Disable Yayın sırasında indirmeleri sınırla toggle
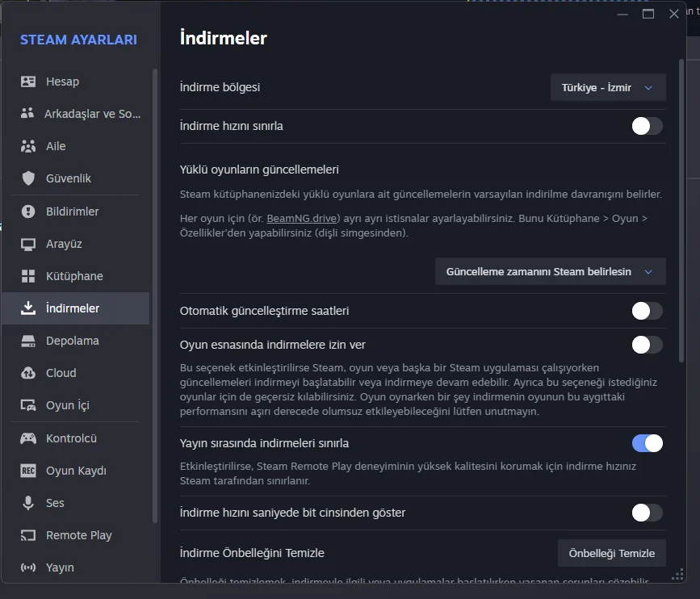This screenshot has height=599, width=700. [647, 443]
